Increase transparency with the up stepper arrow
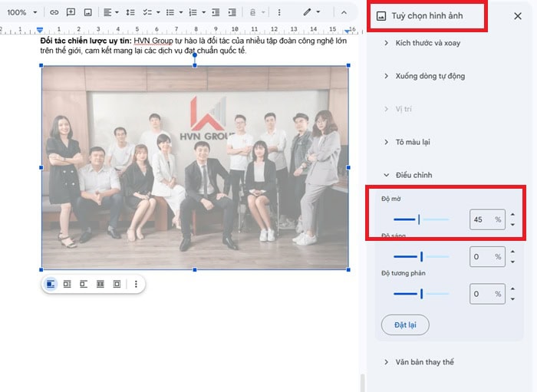 (x=512, y=214)
